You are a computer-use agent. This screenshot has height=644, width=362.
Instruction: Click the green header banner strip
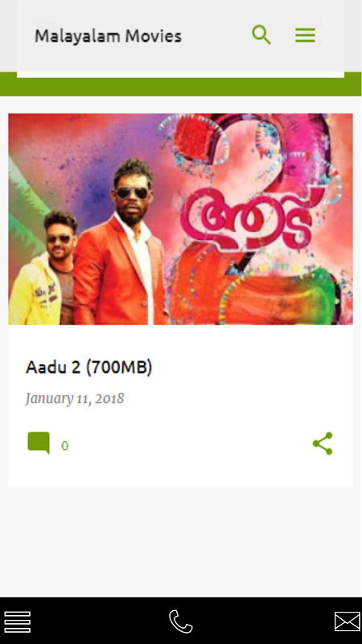(180, 87)
